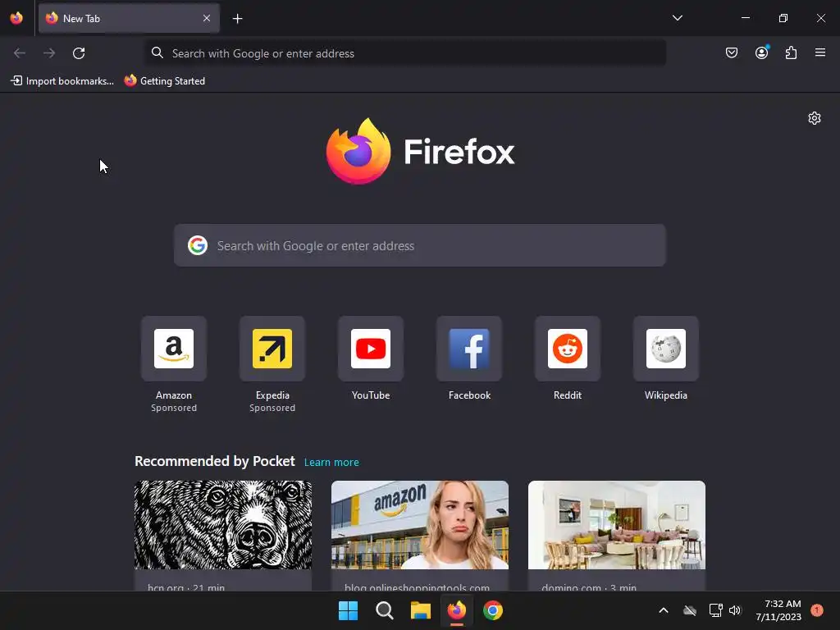Viewport: 840px width, 630px height.
Task: Click the Firefox taskbar icon
Action: 456,610
